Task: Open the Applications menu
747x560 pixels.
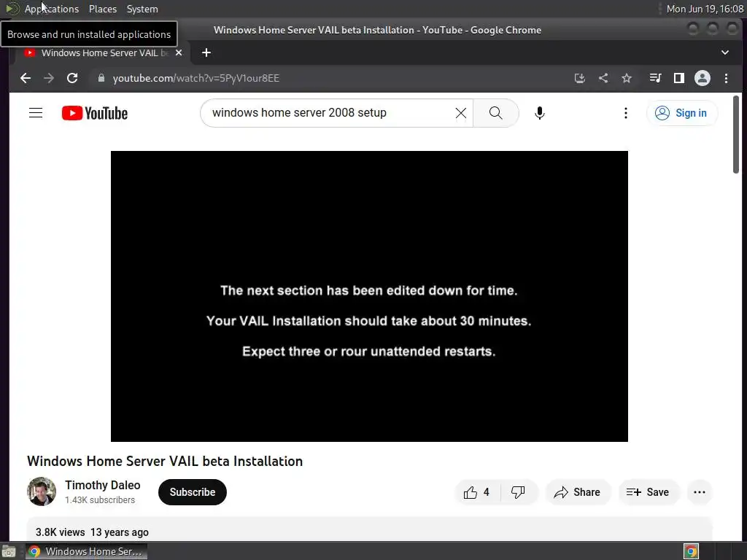Action: point(52,9)
